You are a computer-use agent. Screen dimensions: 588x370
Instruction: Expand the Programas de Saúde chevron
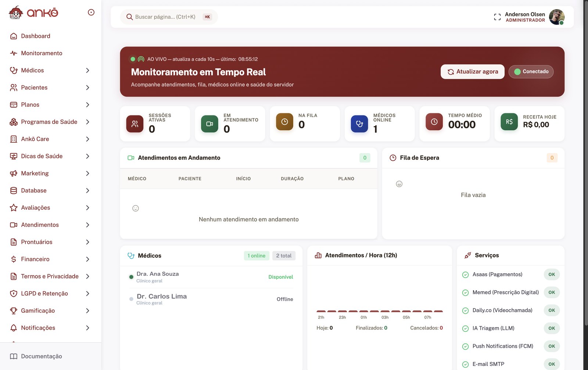coord(87,122)
